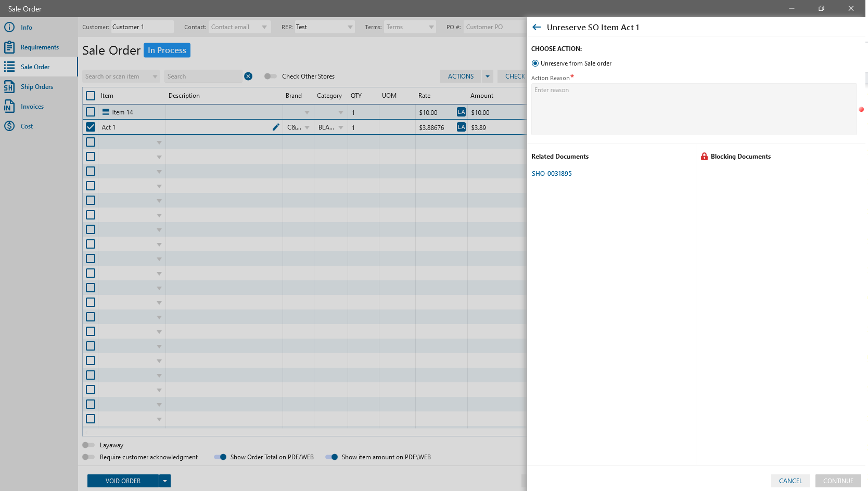Open the Contact email dropdown
The width and height of the screenshot is (868, 491).
(x=264, y=27)
